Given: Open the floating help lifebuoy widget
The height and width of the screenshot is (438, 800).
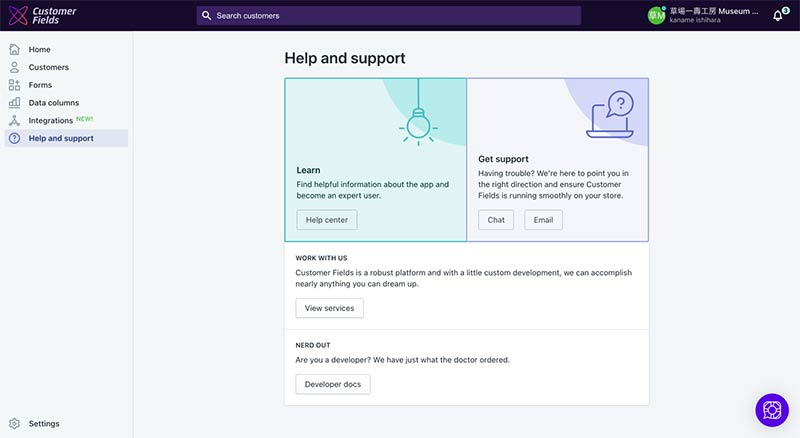Looking at the screenshot, I should click(x=771, y=409).
